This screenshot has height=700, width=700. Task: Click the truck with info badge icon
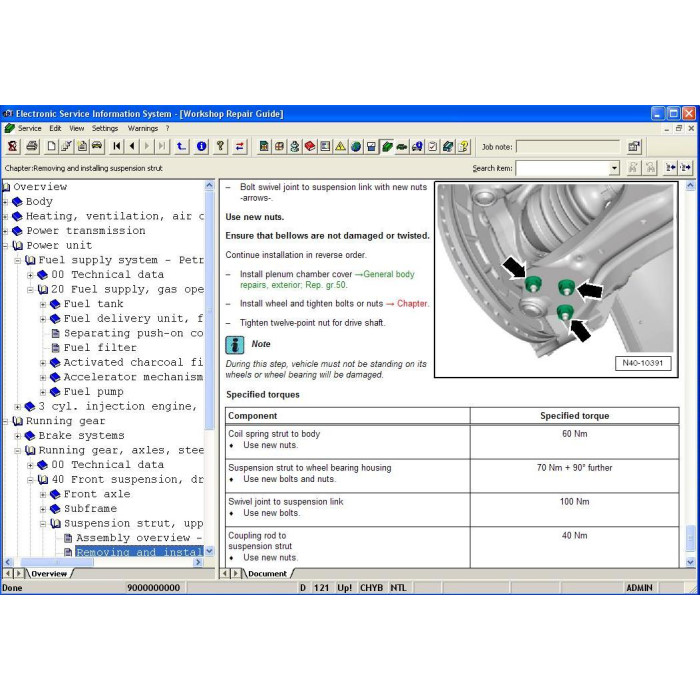[x=417, y=146]
